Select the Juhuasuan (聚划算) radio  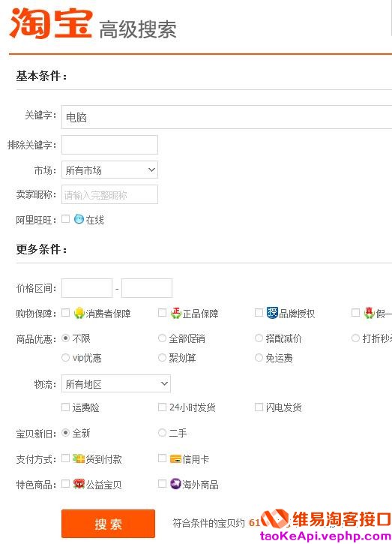click(x=162, y=357)
